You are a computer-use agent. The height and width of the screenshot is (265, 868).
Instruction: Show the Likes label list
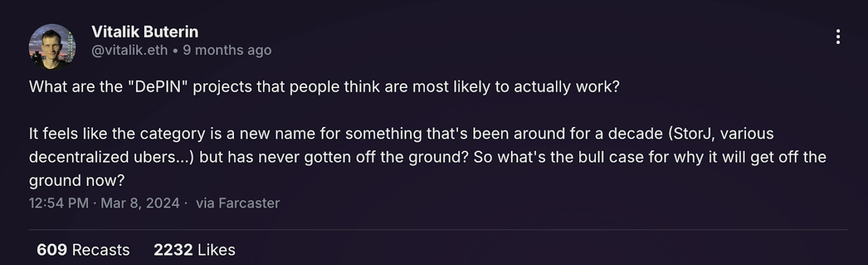[x=216, y=250]
